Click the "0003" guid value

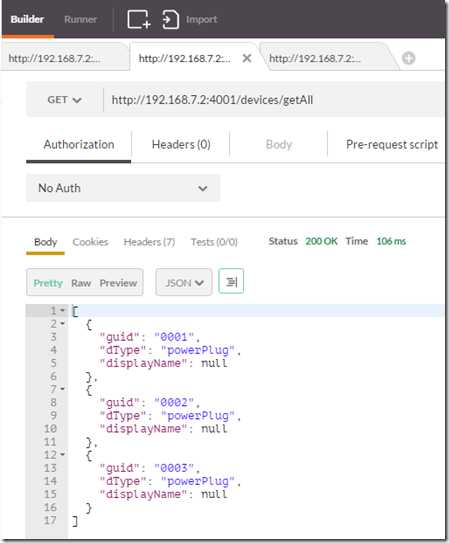point(174,468)
